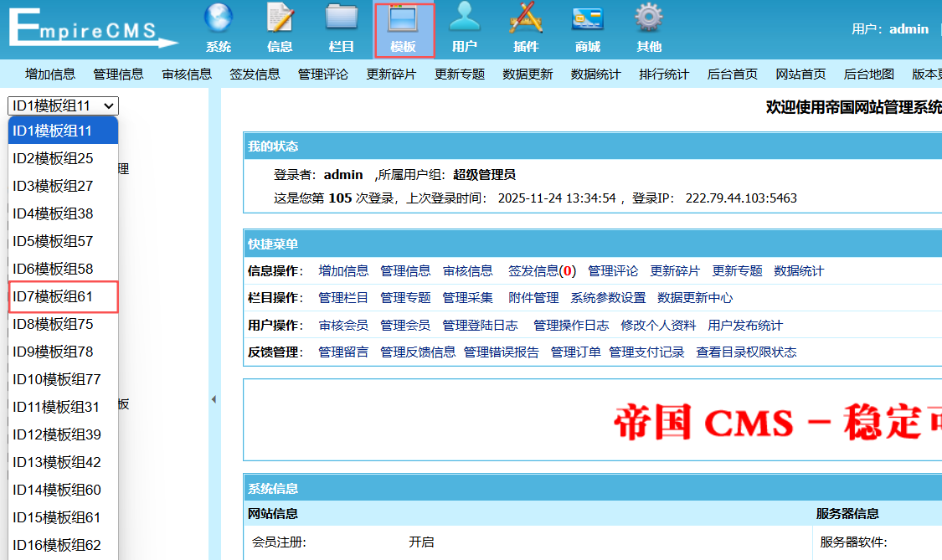Open the 审核会员 link
Viewport: 942px width, 560px height.
343,326
